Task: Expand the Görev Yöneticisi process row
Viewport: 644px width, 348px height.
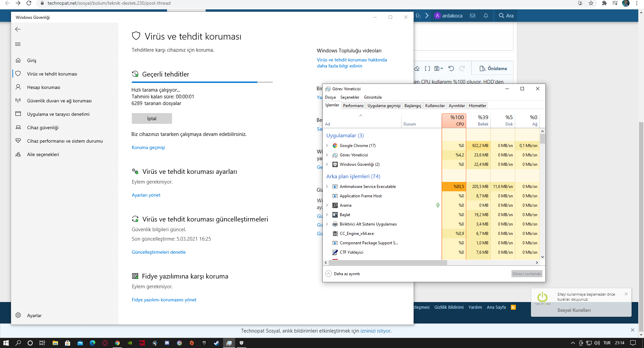Action: click(327, 155)
